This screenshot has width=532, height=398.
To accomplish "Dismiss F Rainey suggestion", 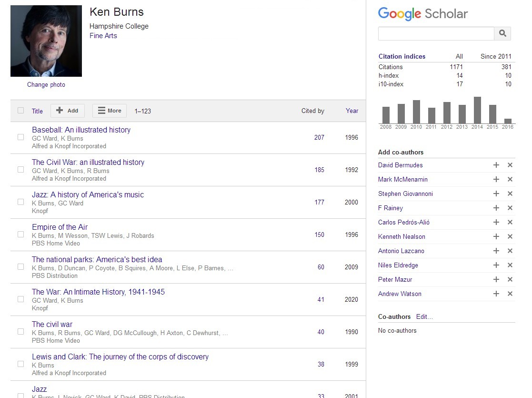I will (510, 208).
